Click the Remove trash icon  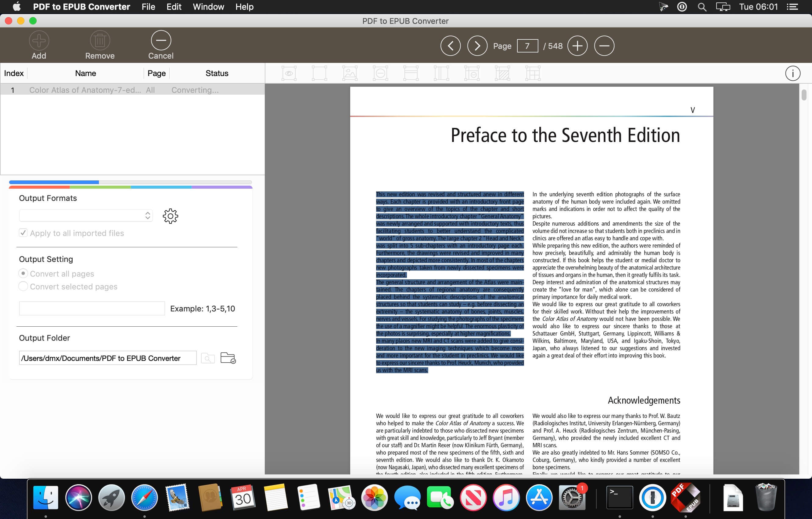pyautogui.click(x=100, y=41)
